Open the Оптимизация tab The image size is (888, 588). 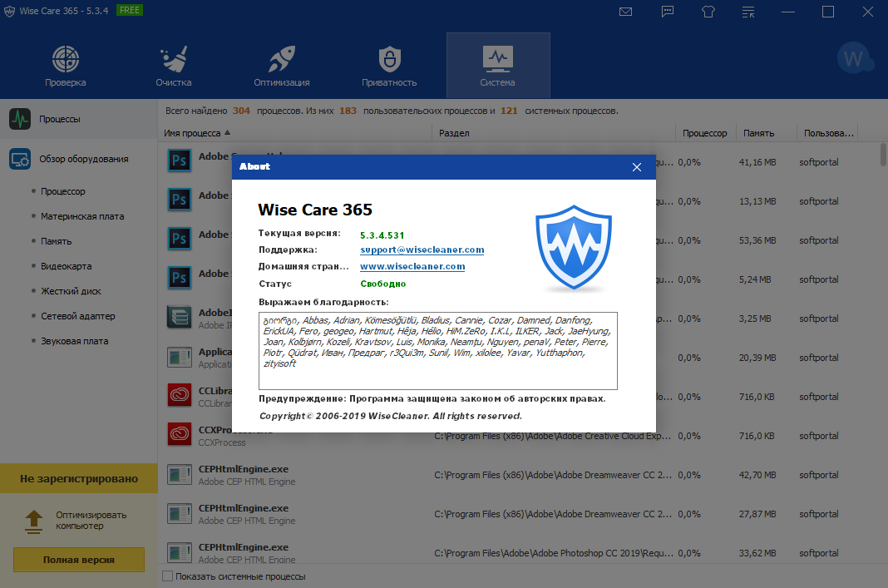tap(282, 66)
